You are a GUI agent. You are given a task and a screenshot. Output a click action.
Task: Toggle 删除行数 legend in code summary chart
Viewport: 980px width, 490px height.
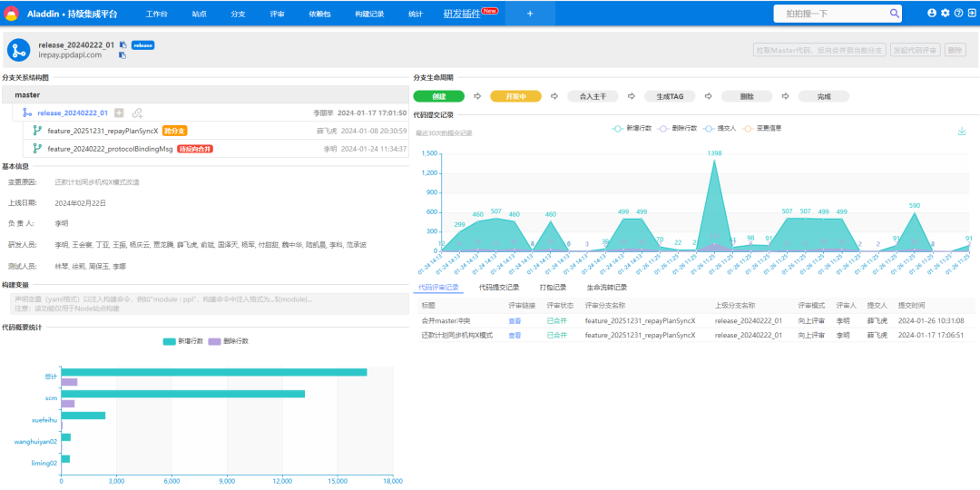tap(228, 341)
